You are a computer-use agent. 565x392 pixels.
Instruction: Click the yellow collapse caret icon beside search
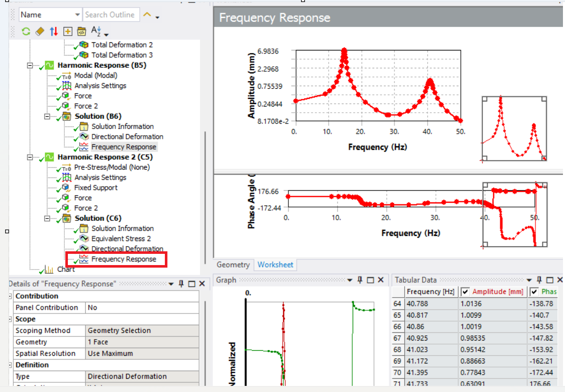point(147,15)
